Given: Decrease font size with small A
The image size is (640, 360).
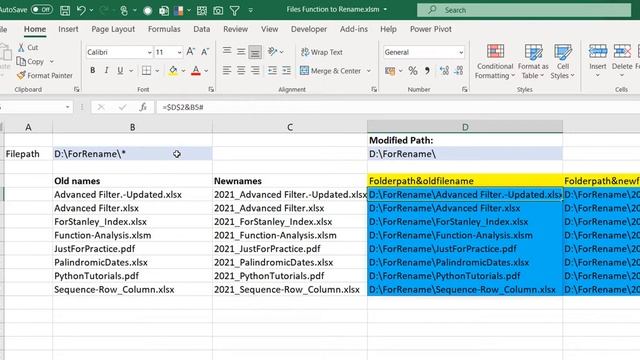Looking at the screenshot, I should [x=205, y=52].
